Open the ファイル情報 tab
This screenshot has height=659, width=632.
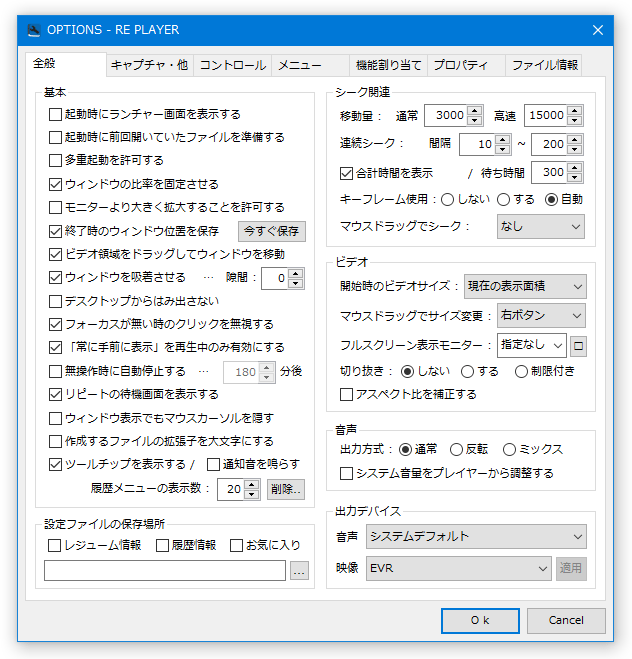tap(544, 65)
